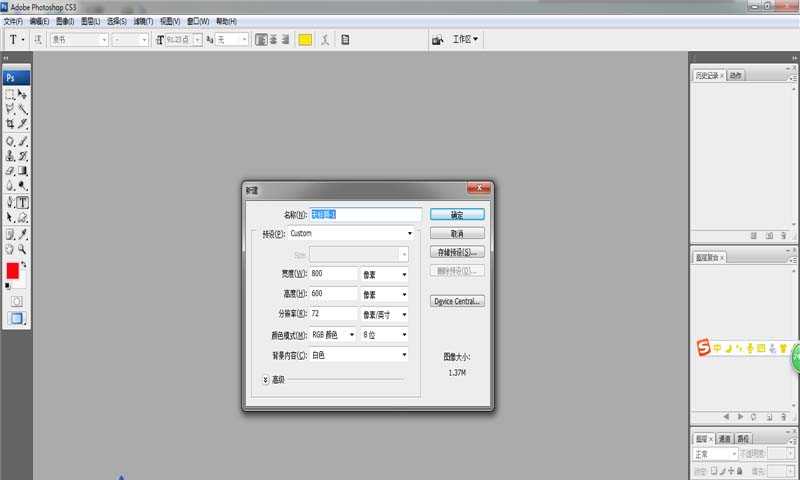This screenshot has height=480, width=800.
Task: Select the Horizontal Type tool in toolbox
Action: 22,202
